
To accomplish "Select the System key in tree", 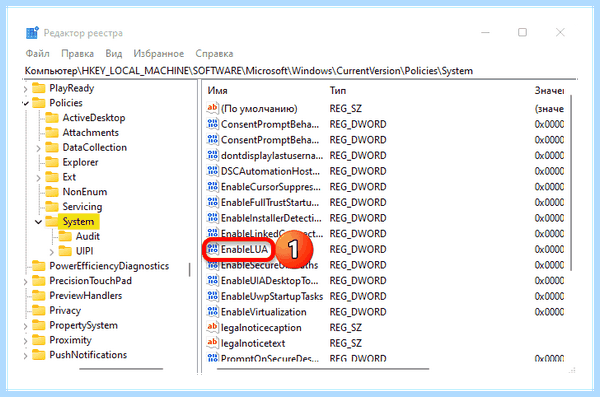I will 78,222.
